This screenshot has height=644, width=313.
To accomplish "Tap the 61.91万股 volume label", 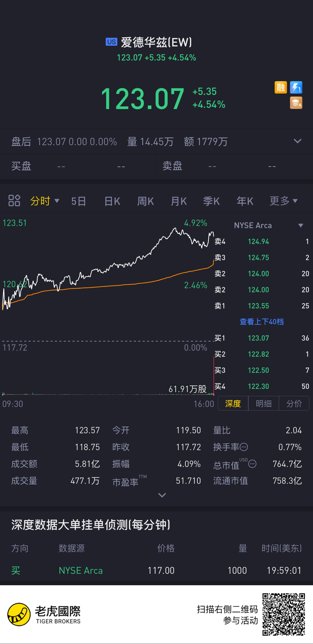I will [188, 389].
